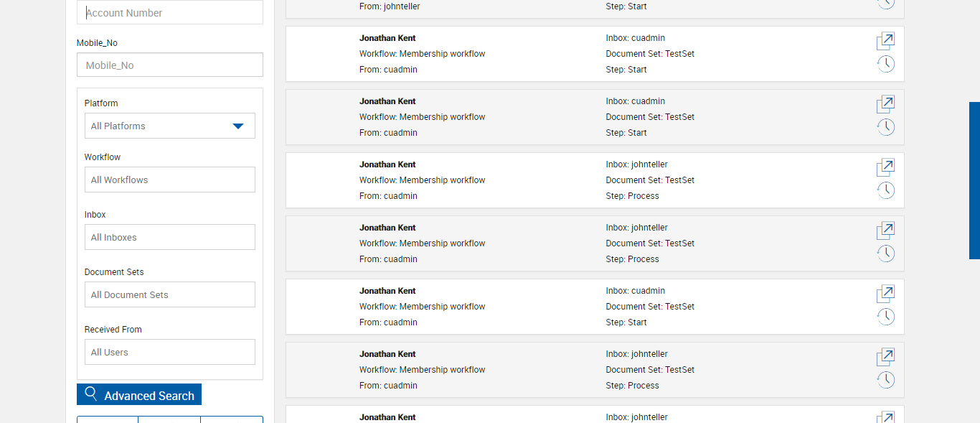Expand the All Platforms dropdown
The width and height of the screenshot is (980, 423).
tap(169, 126)
